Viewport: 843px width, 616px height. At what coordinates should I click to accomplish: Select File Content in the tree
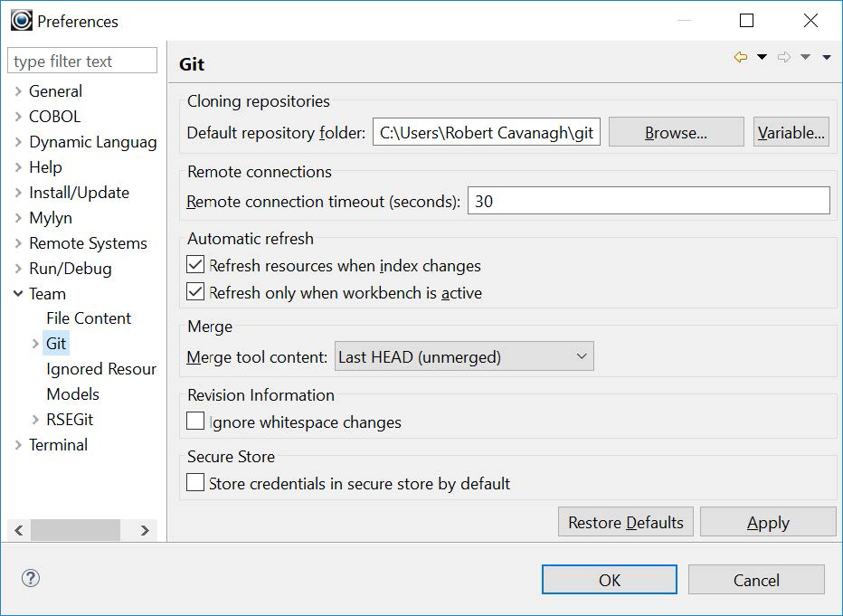point(89,318)
